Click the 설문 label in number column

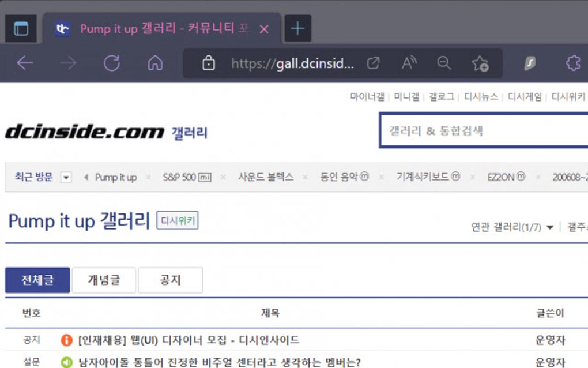click(x=32, y=362)
